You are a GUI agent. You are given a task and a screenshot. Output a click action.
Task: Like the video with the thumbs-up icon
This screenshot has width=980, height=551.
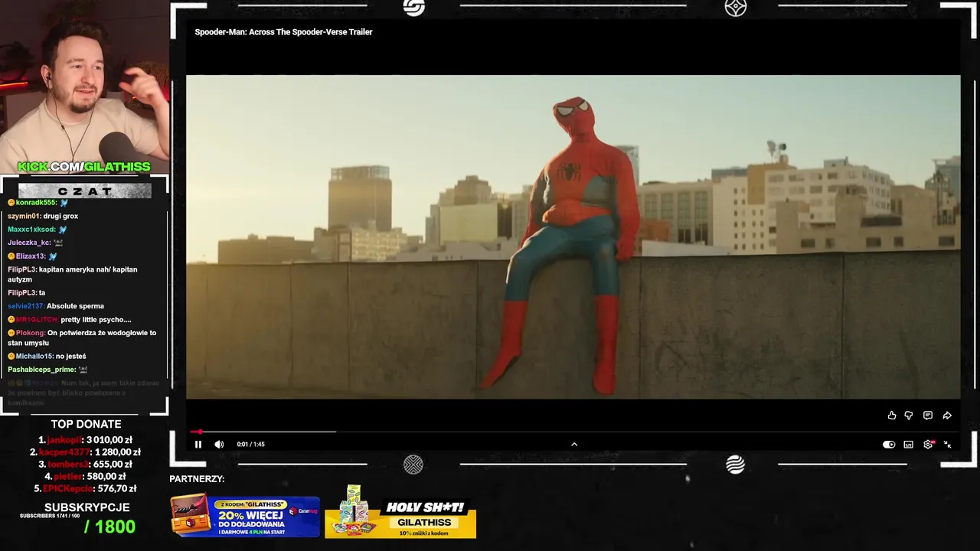pos(892,416)
